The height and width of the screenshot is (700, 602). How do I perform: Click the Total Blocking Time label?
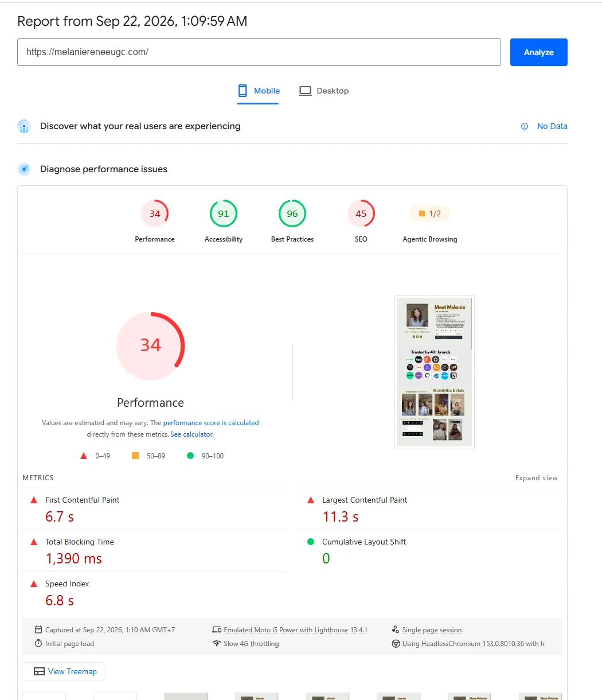tap(80, 542)
